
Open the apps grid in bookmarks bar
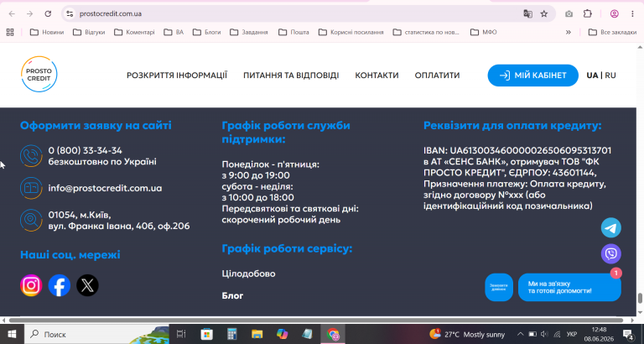tap(10, 32)
